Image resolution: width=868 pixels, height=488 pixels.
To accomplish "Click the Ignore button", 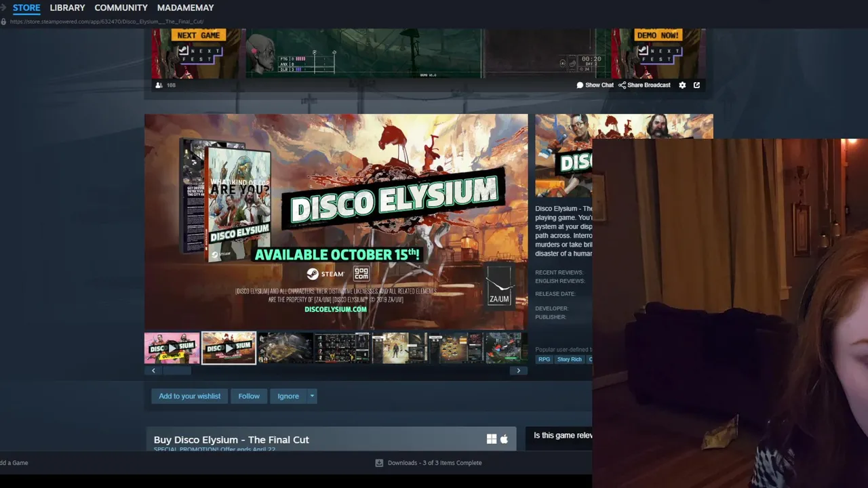I will 288,396.
